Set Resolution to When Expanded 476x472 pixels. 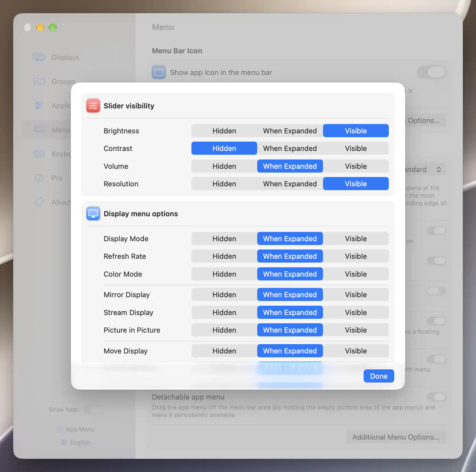[x=290, y=184]
